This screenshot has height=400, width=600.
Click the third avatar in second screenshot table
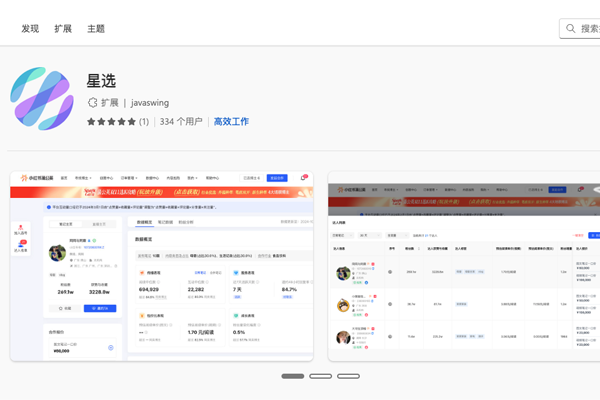[x=343, y=338]
